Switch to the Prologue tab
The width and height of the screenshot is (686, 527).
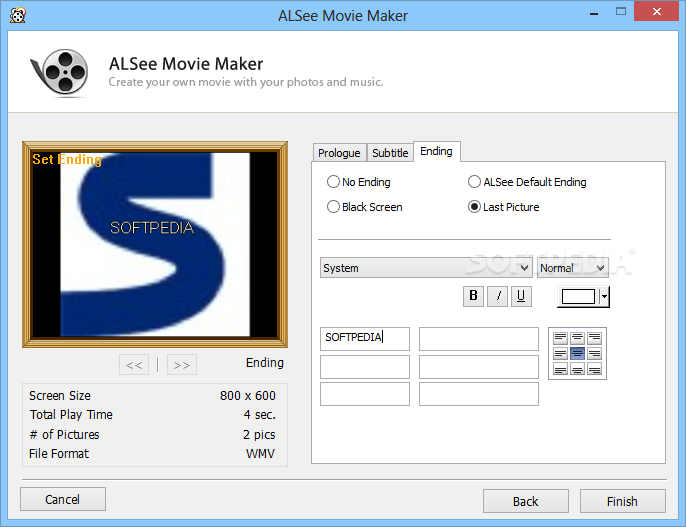coord(340,153)
